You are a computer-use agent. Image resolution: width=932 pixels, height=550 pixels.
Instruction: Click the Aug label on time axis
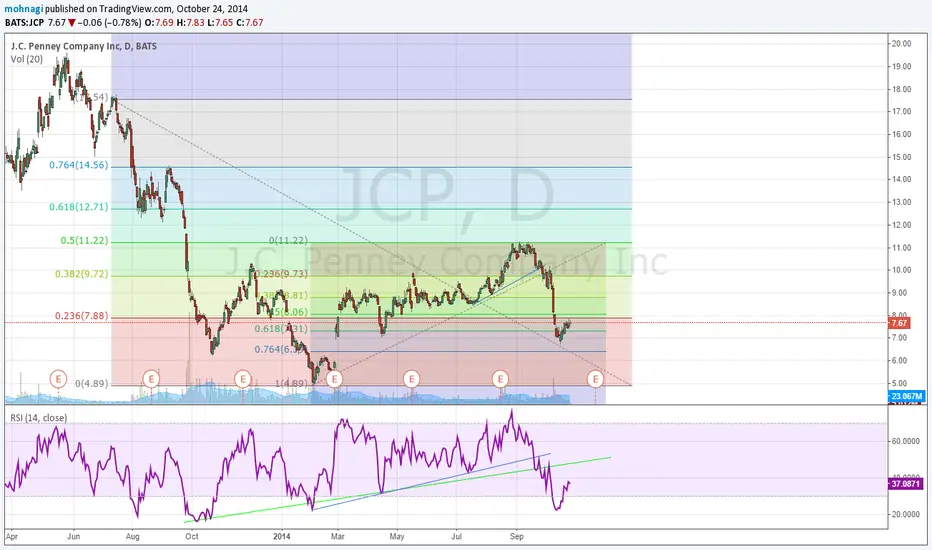(x=133, y=536)
